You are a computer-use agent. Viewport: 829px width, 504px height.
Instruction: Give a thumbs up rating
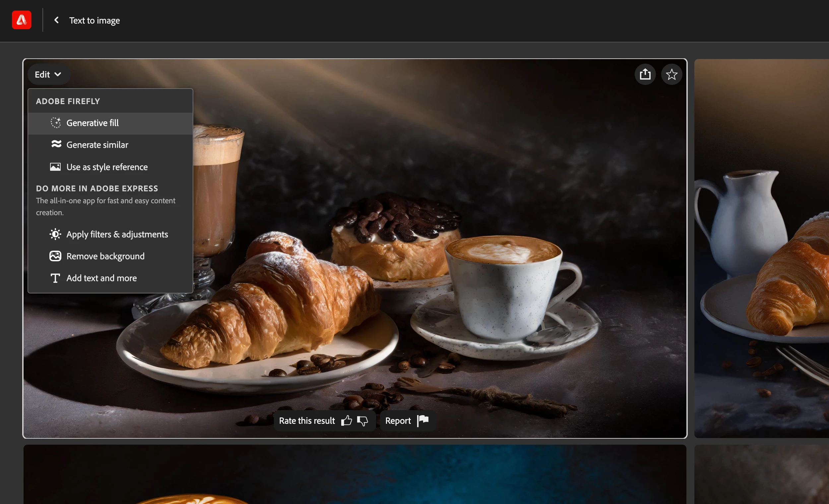[346, 420]
